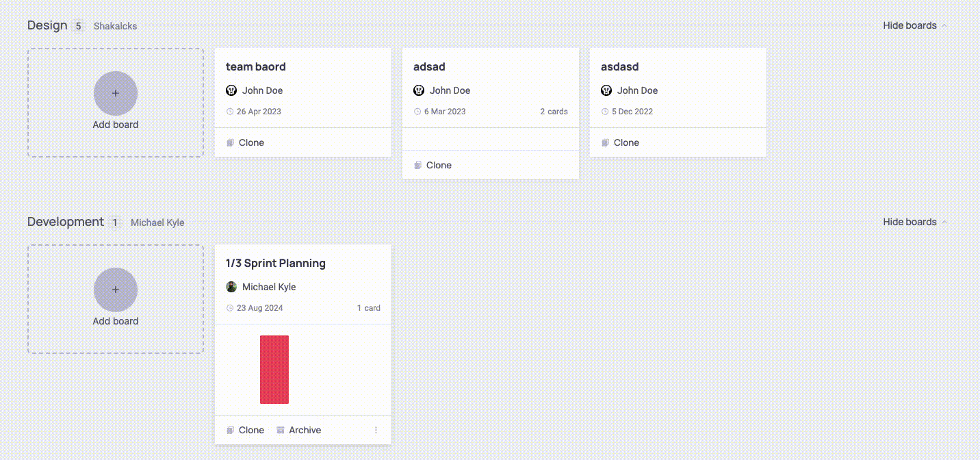
Task: Click John Doe avatar on adsad card
Action: (419, 90)
